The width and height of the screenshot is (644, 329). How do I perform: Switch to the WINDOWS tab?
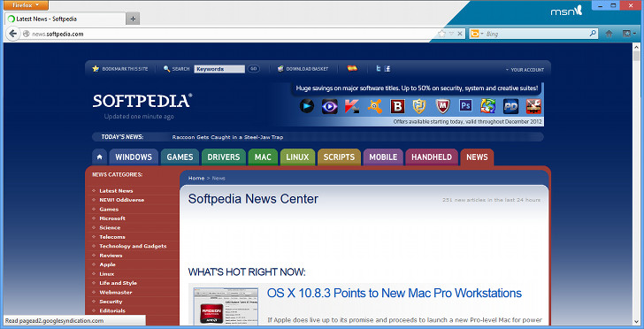coord(134,157)
